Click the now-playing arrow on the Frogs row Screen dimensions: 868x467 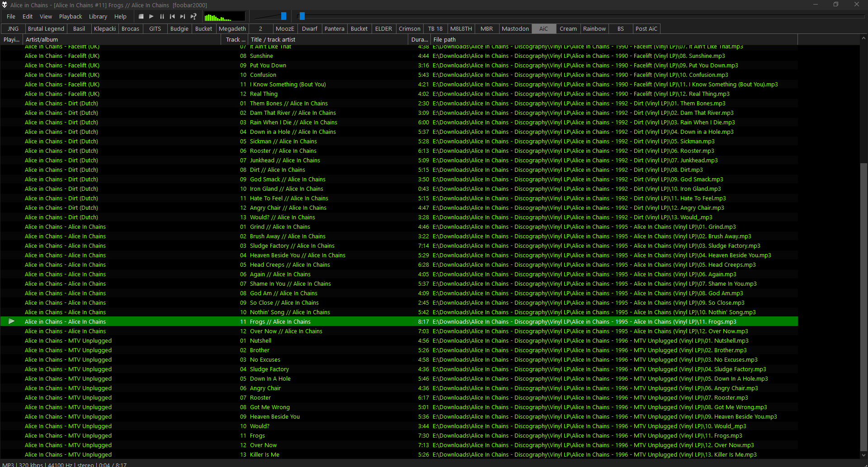click(12, 321)
